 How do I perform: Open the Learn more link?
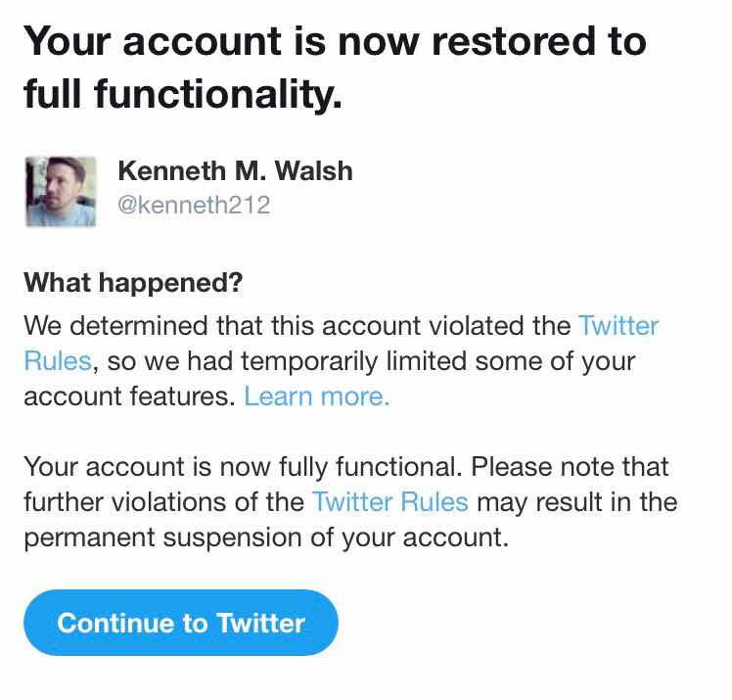[316, 397]
